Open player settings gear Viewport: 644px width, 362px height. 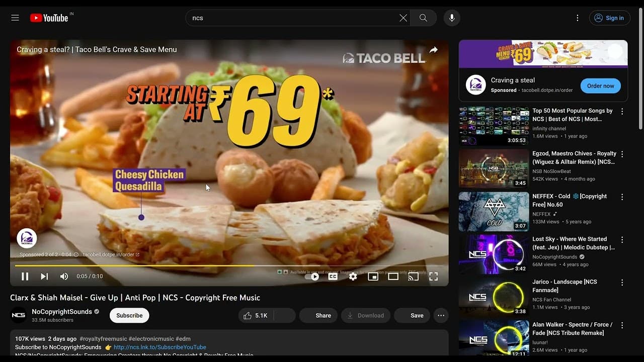point(353,276)
